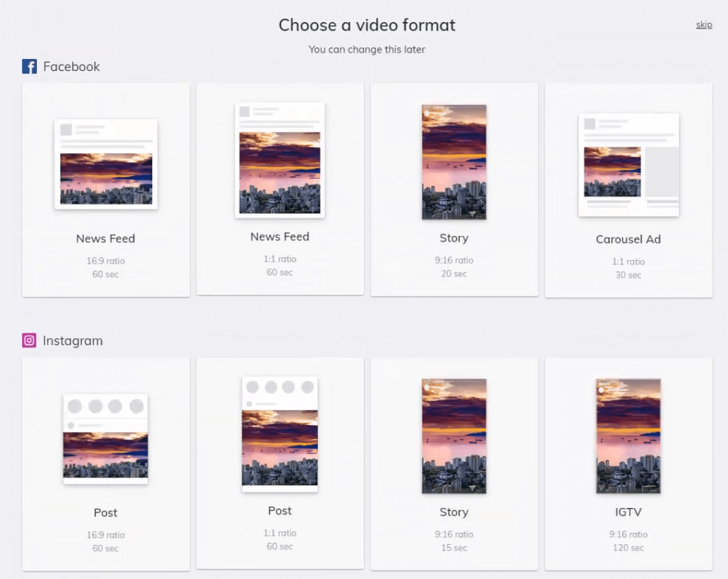Click the IGTV label
Image resolution: width=728 pixels, height=579 pixels.
(628, 512)
